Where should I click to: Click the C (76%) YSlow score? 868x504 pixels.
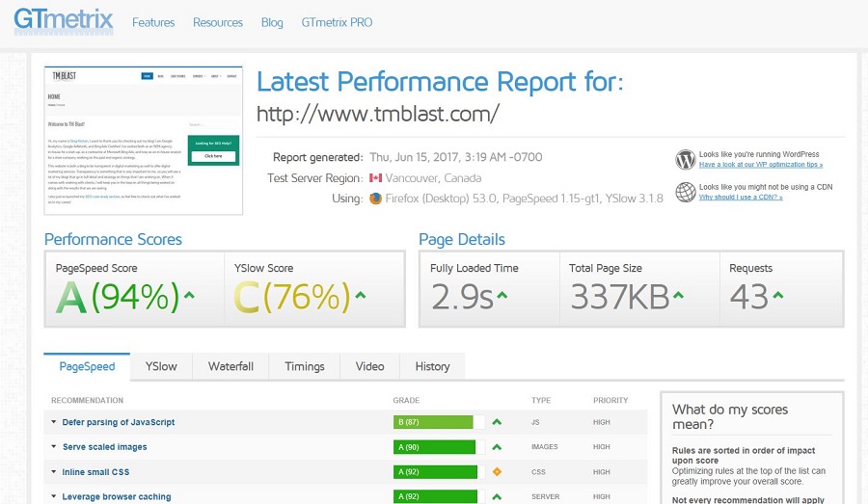pos(292,297)
